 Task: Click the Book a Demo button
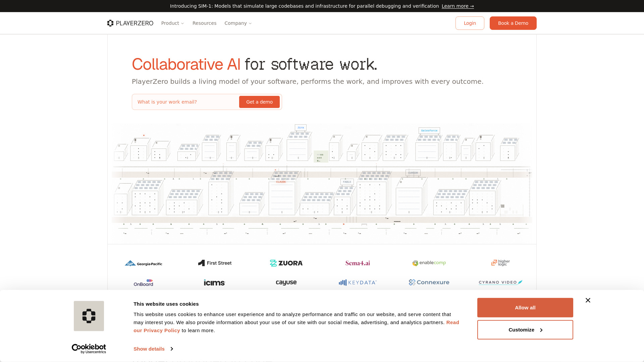[513, 23]
